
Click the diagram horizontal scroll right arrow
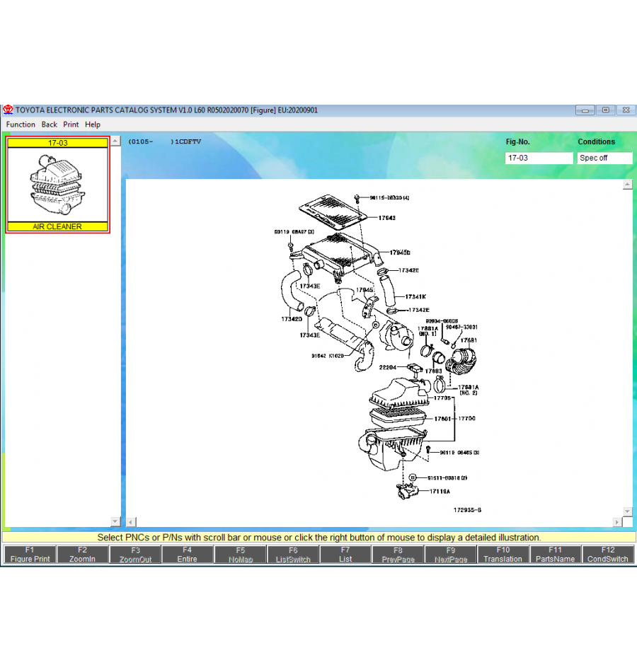[x=617, y=522]
